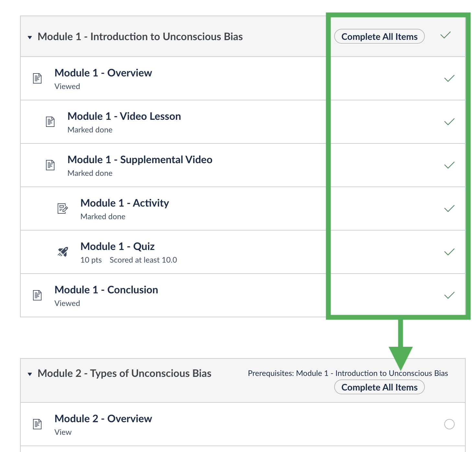This screenshot has height=452, width=476.
Task: Click the Module 2 - Types of Unconscious Bias header title
Action: tap(124, 373)
